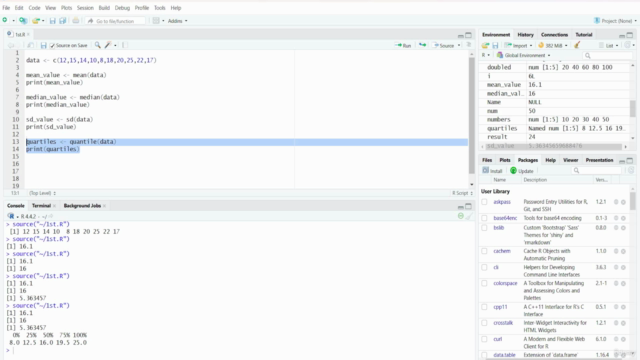Open the 382 MiB memory usage dropdown
The height and width of the screenshot is (360, 640).
pyautogui.click(x=553, y=45)
